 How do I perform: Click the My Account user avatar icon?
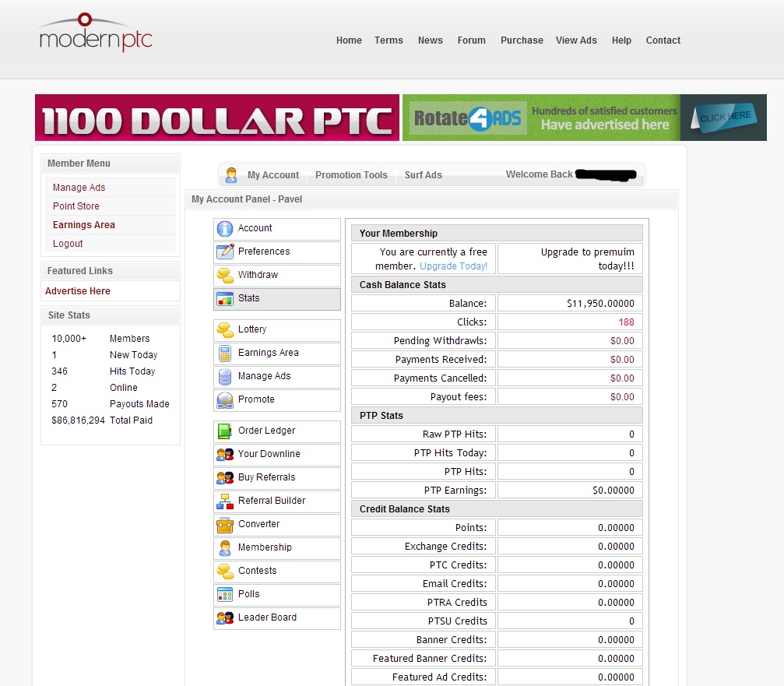pos(231,175)
